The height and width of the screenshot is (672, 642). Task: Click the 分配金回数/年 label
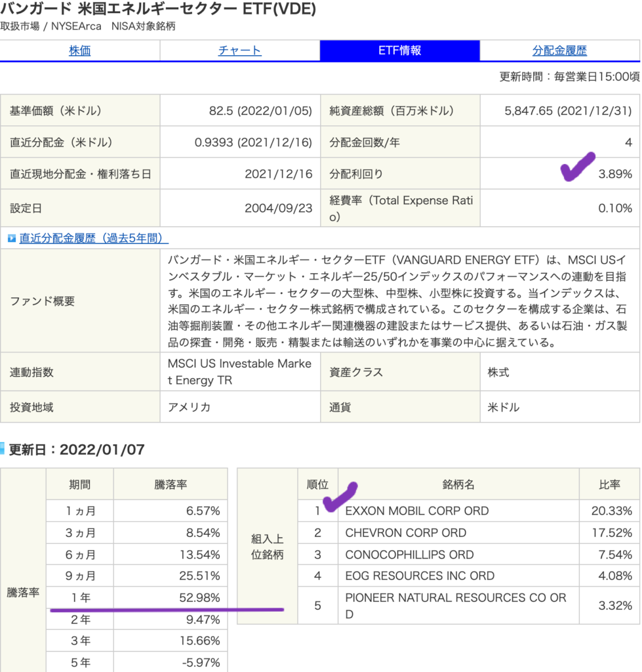click(x=365, y=142)
